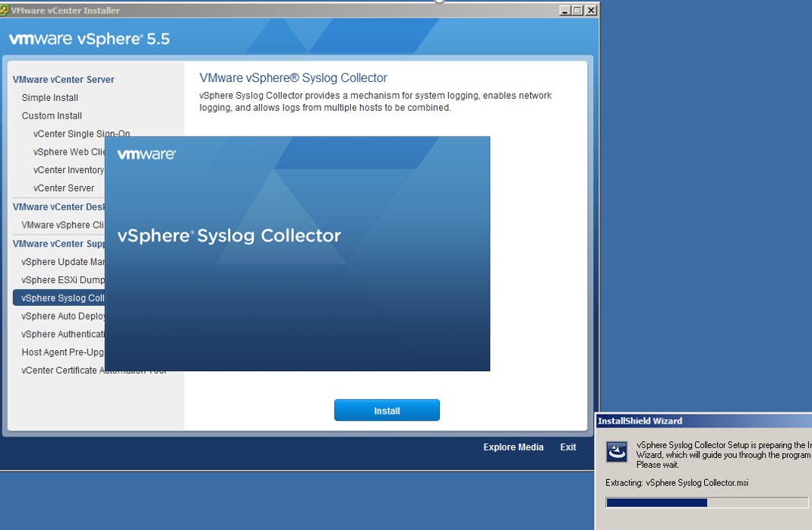This screenshot has height=530, width=812.
Task: Choose vCenter Single Sign-On entry
Action: tap(81, 134)
